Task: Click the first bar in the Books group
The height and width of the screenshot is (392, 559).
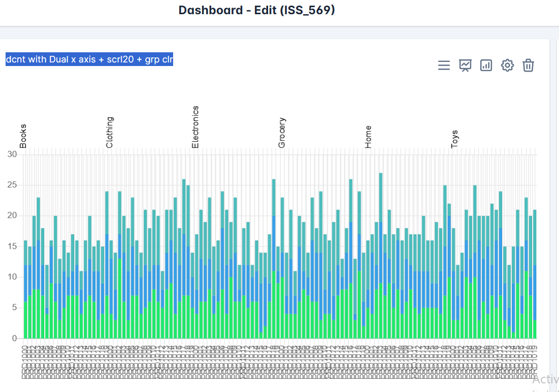Action: pyautogui.click(x=25, y=289)
